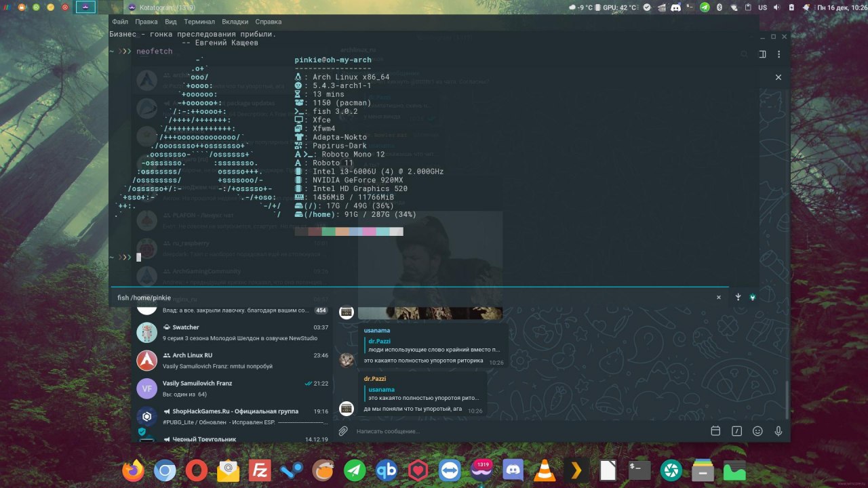Click the cat avatar next to usanama's message
Image resolution: width=868 pixels, height=488 pixels.
click(x=347, y=359)
